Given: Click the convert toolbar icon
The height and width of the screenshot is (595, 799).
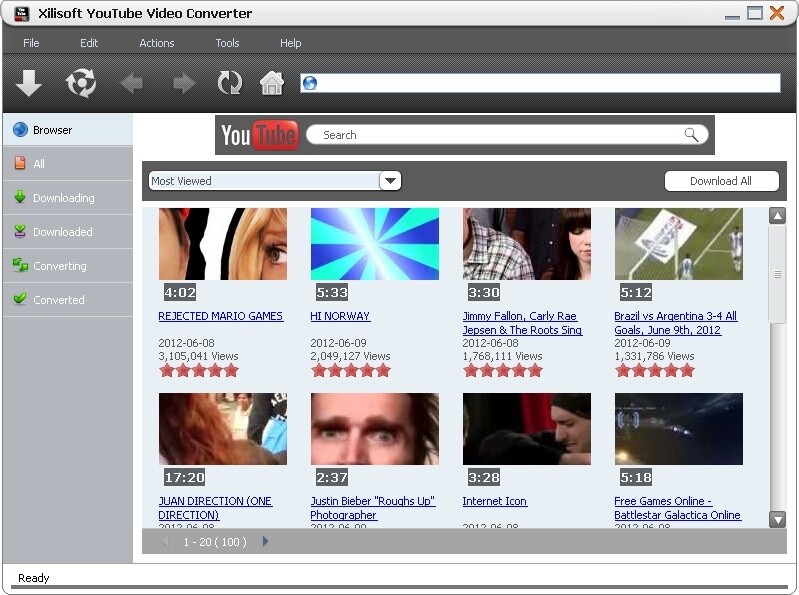Looking at the screenshot, I should coord(81,83).
